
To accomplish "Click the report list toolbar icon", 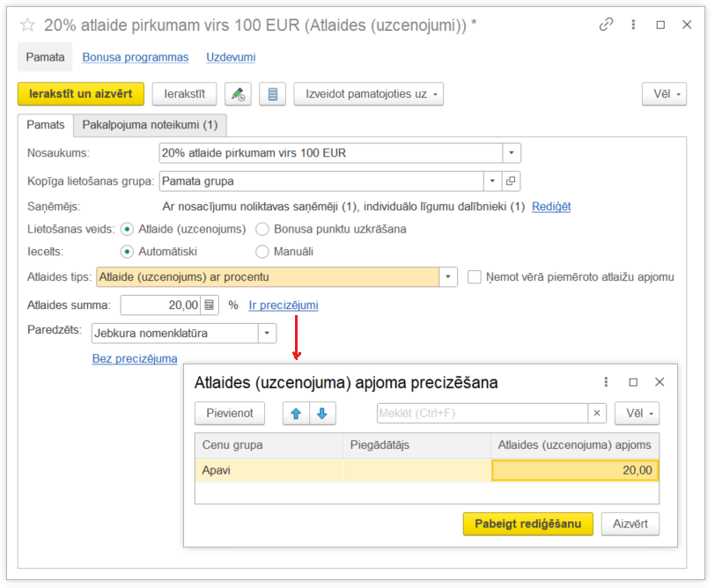I will [x=273, y=94].
